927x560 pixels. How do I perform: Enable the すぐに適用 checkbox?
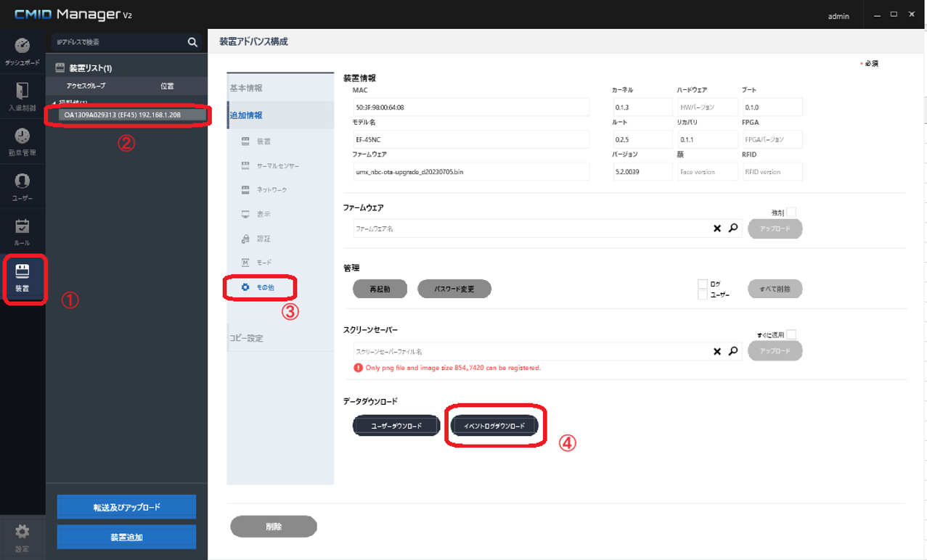pyautogui.click(x=791, y=334)
